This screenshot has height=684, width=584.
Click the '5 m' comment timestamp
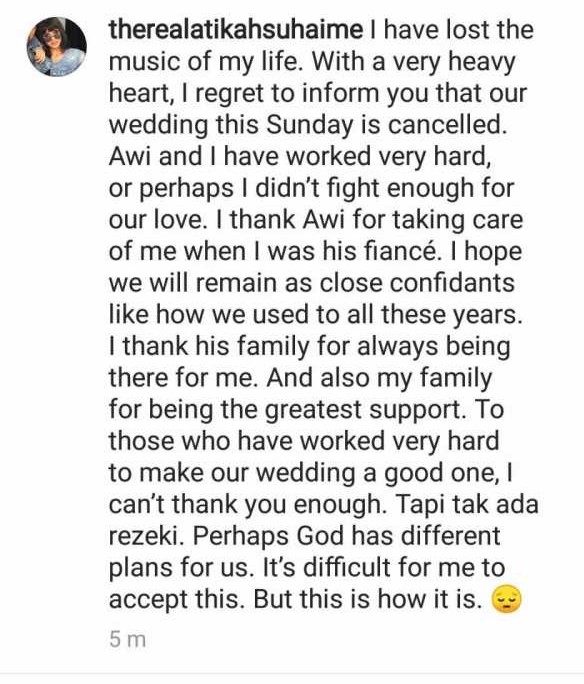pos(127,640)
